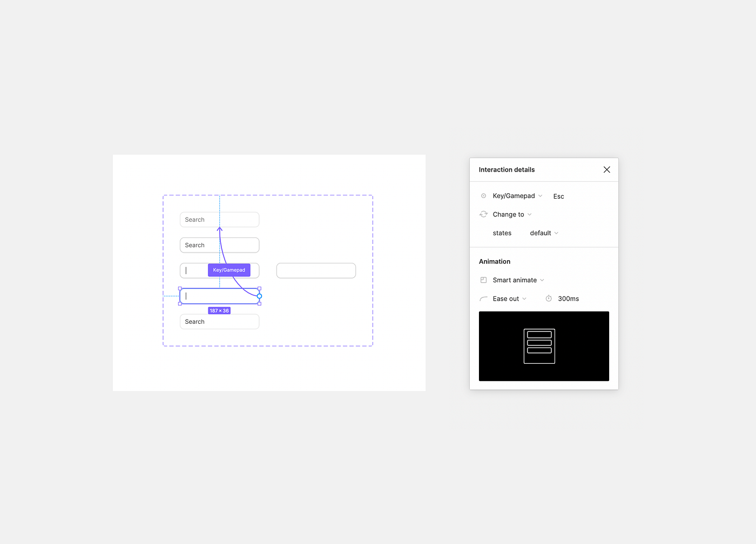Click the Change to swap-arrows icon
The width and height of the screenshot is (756, 544).
[x=483, y=214]
